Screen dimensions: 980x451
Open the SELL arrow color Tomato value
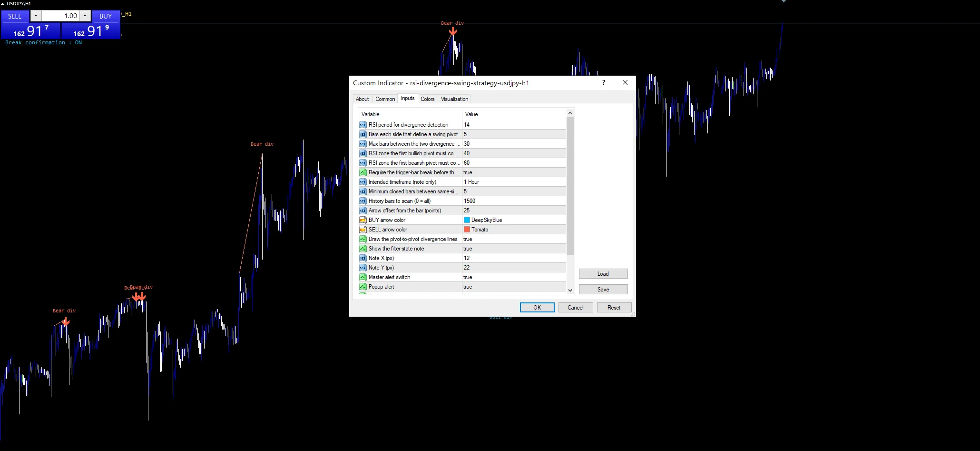[514, 230]
